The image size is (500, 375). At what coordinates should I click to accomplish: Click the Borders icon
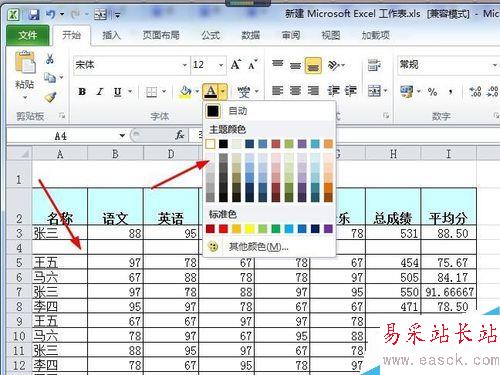point(151,92)
